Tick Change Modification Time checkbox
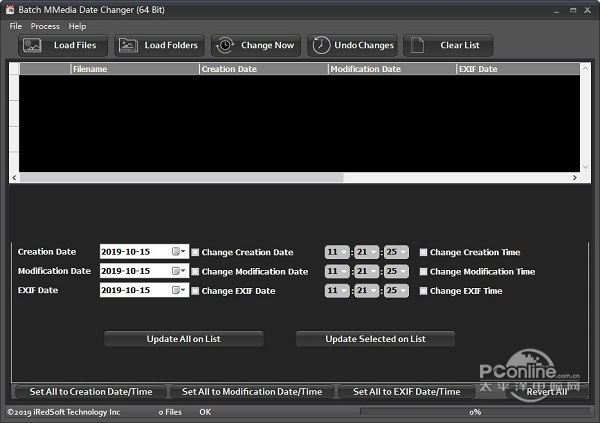The height and width of the screenshot is (423, 600). click(x=423, y=271)
